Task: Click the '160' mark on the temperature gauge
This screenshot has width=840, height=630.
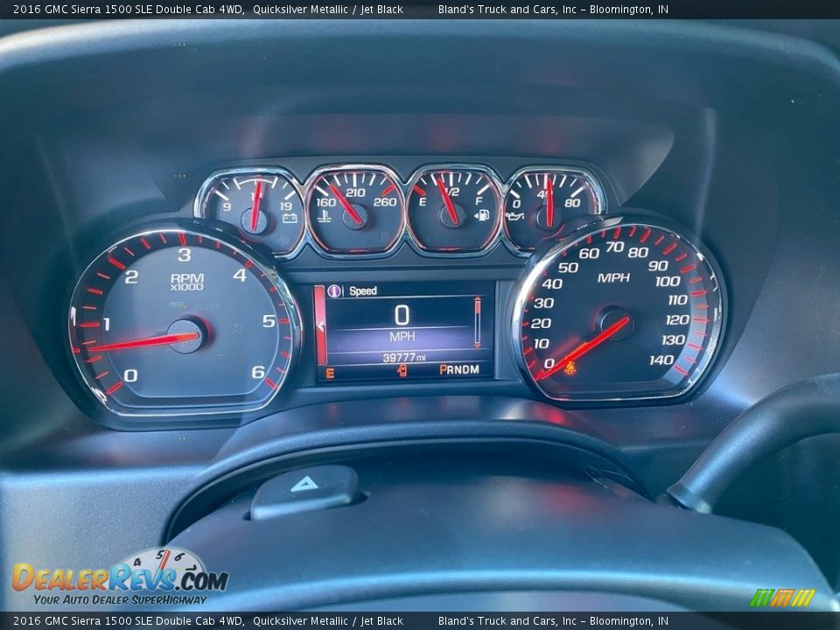Action: tap(325, 202)
